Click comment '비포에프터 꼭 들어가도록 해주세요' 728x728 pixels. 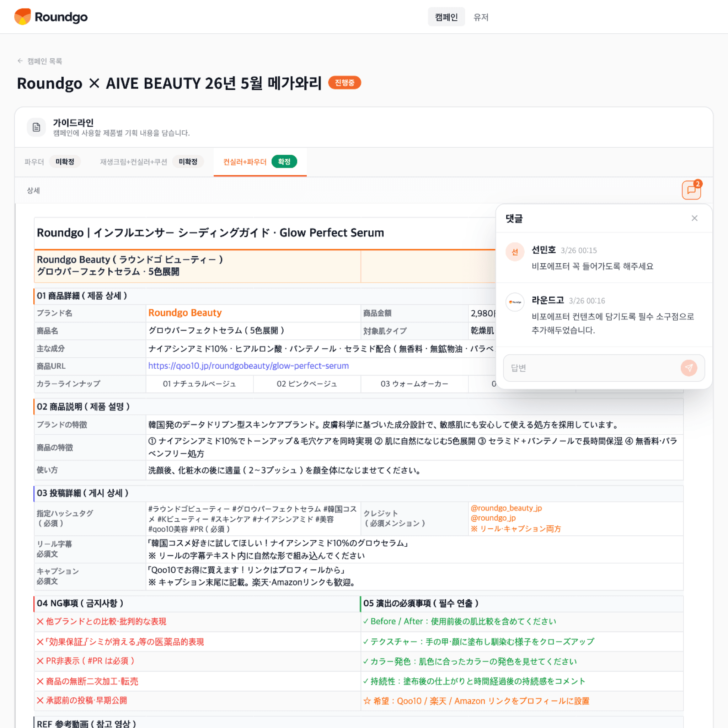tap(592, 266)
